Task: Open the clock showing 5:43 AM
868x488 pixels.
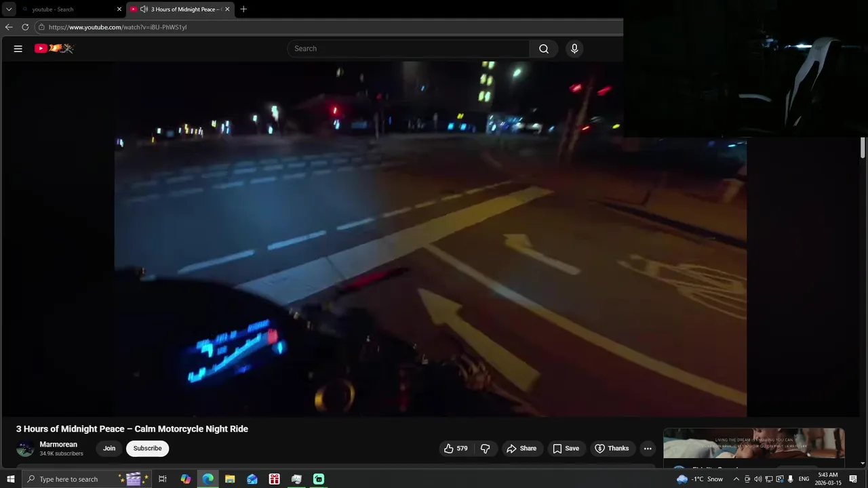Action: 828,479
